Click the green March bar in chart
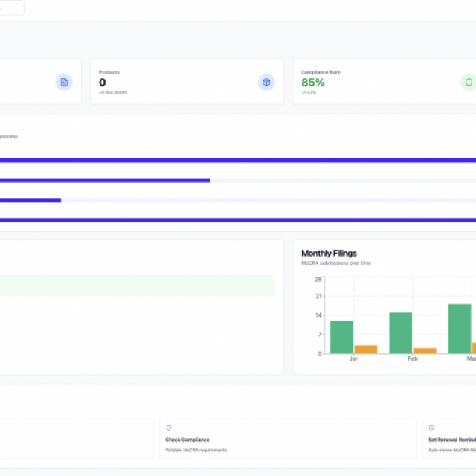The width and height of the screenshot is (476, 476). pos(460,329)
